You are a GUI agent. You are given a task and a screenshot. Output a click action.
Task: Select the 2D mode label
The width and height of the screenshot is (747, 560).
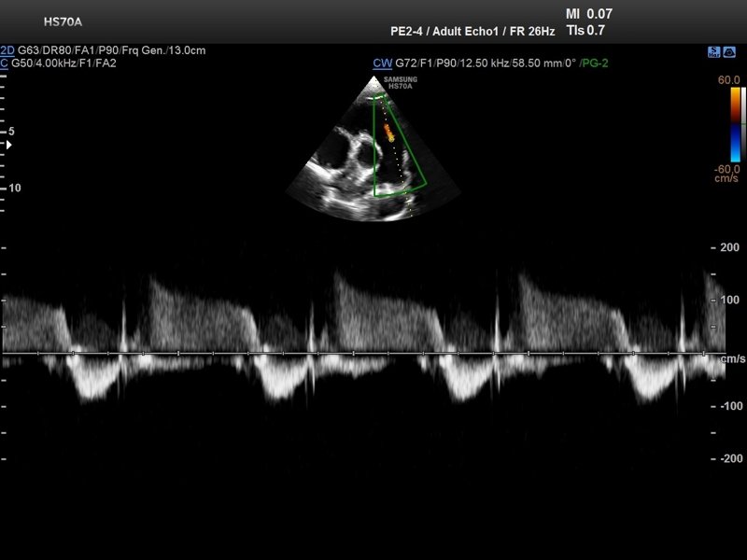pos(8,50)
